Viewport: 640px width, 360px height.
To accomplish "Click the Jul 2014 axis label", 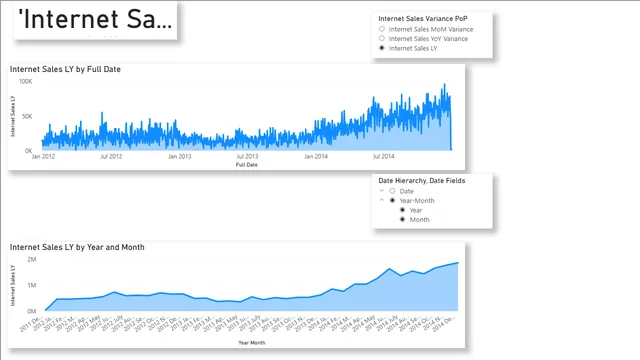I will point(384,156).
